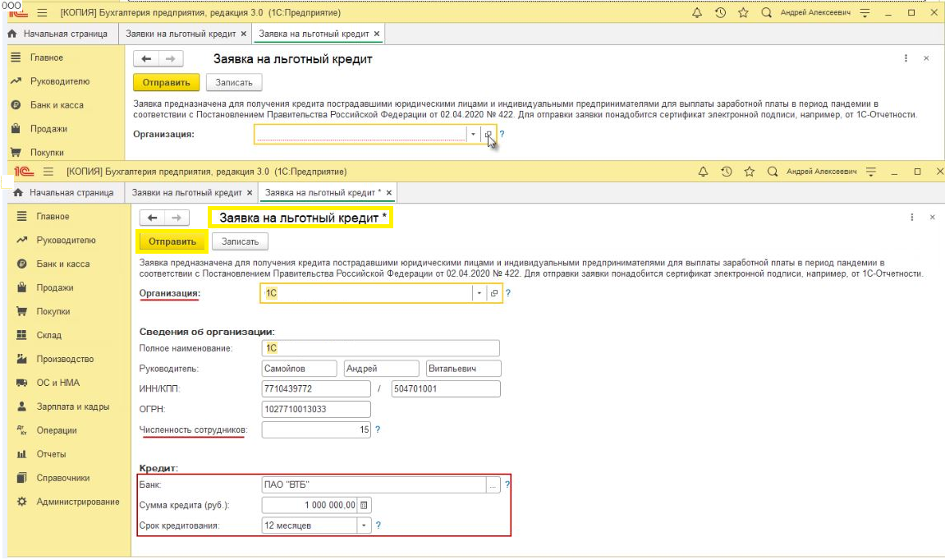
Task: Click 'Отправить' button in upper form
Action: click(x=167, y=83)
